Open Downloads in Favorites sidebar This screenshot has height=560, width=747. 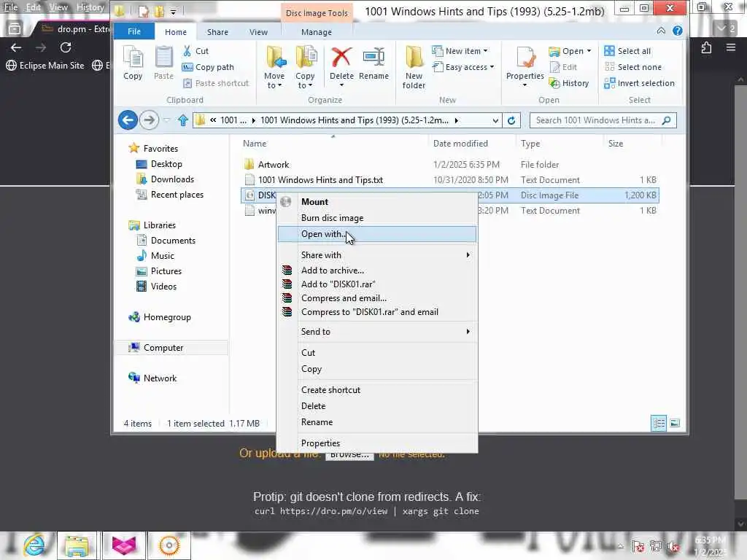pyautogui.click(x=166, y=179)
